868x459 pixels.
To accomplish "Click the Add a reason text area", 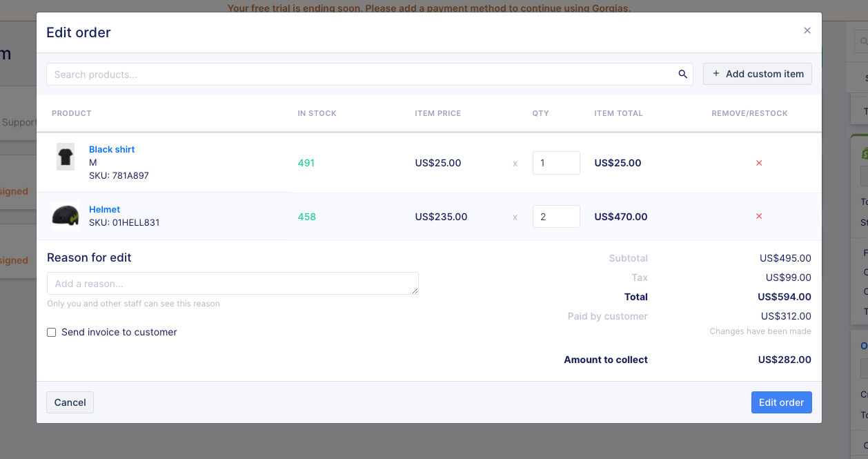I will [x=233, y=284].
